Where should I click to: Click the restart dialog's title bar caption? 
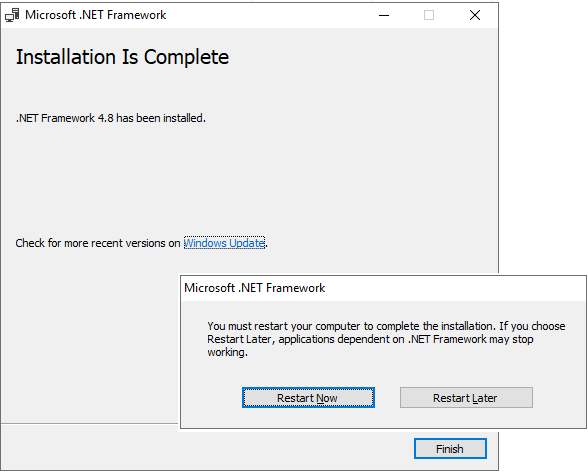coord(255,288)
